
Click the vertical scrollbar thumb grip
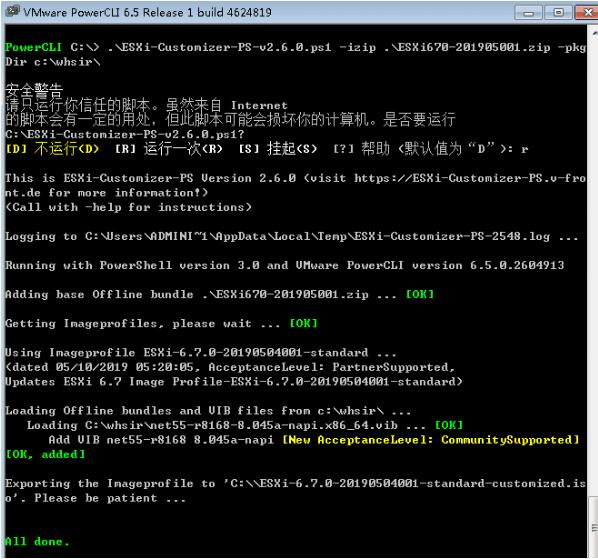594,528
